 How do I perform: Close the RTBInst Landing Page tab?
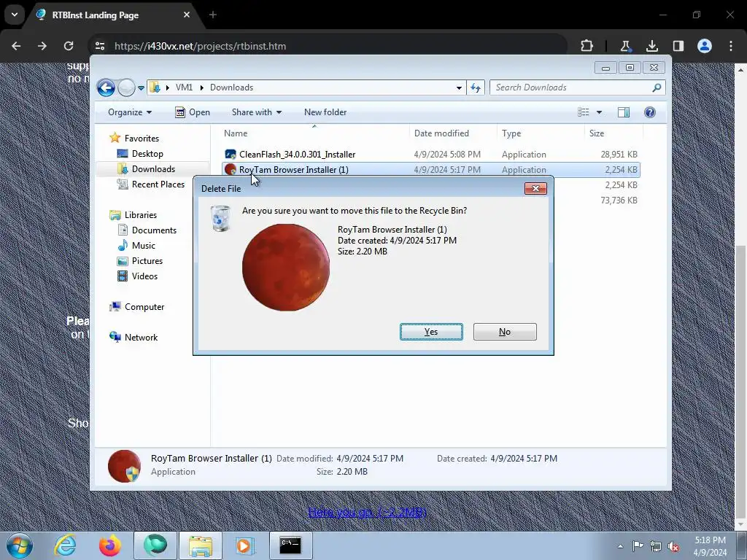point(187,15)
